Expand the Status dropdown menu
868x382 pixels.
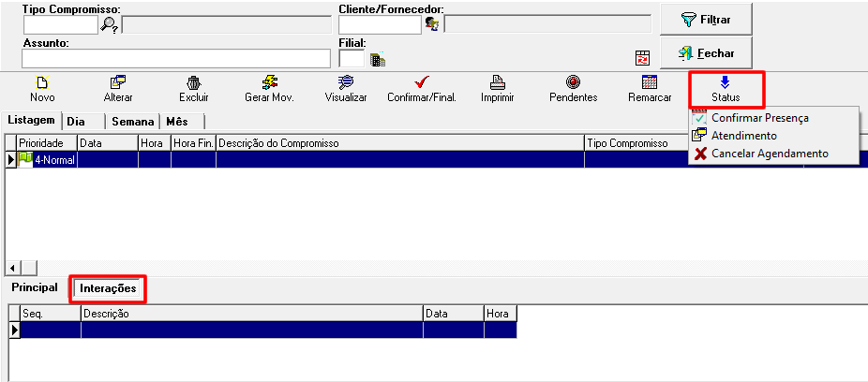725,89
